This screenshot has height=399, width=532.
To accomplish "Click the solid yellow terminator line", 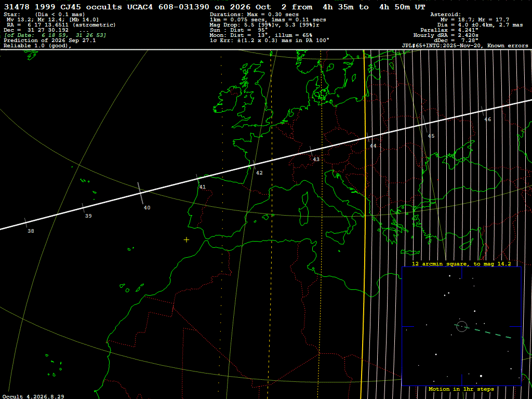I will pos(364,224).
